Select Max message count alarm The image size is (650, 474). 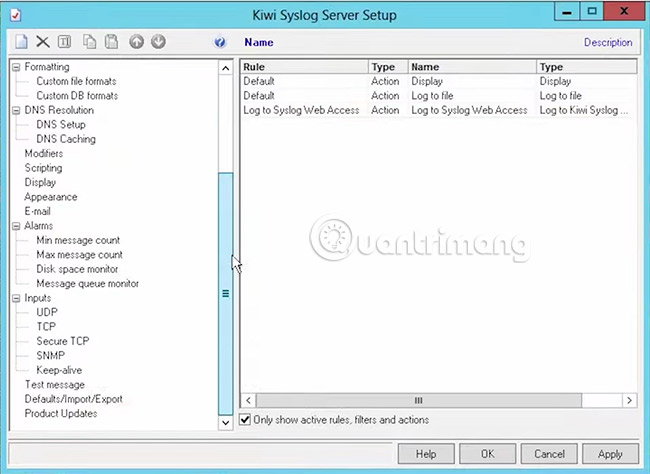[80, 255]
